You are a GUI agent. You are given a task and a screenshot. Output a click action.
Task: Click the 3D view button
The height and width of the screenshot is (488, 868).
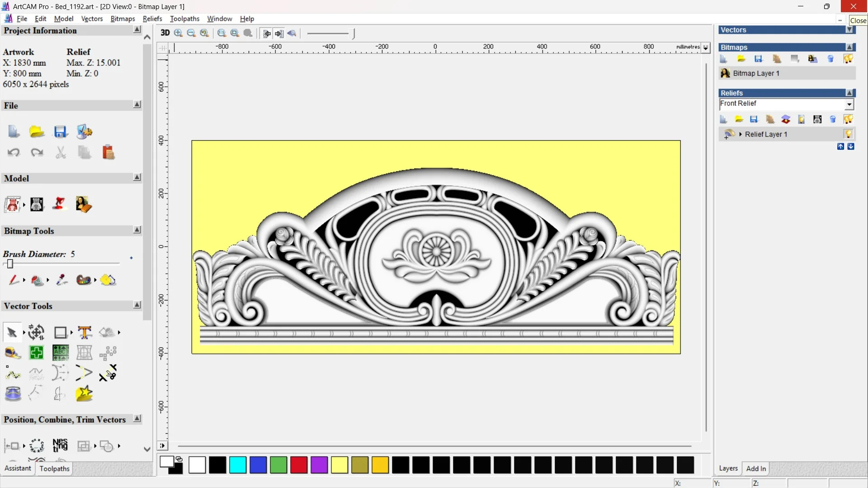(165, 33)
